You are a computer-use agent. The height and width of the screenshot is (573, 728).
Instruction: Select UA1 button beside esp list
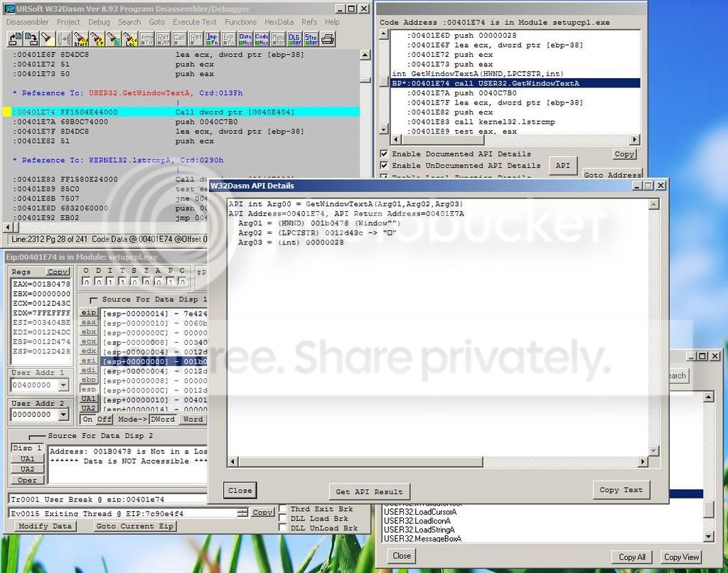pyautogui.click(x=88, y=400)
